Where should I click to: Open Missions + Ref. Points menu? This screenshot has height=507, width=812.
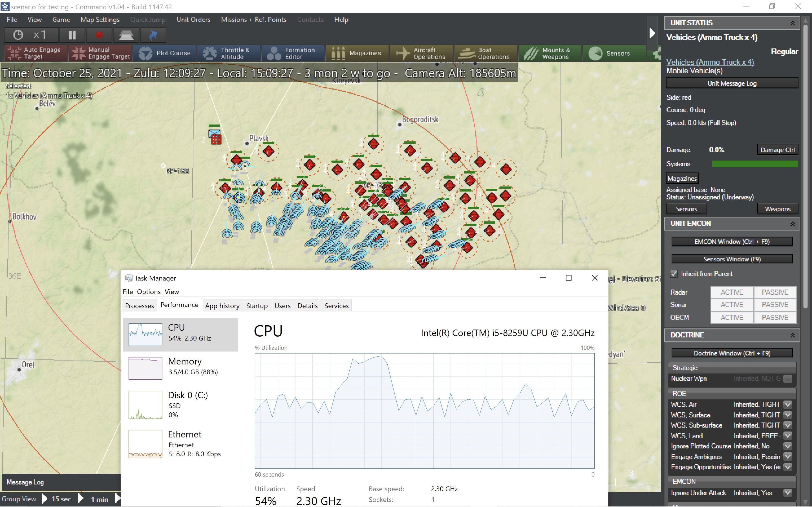(253, 20)
